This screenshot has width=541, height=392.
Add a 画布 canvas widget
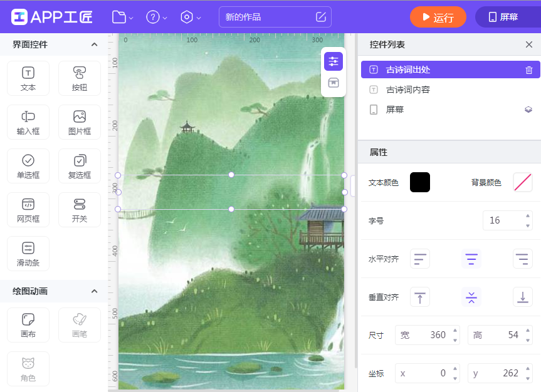coord(28,325)
